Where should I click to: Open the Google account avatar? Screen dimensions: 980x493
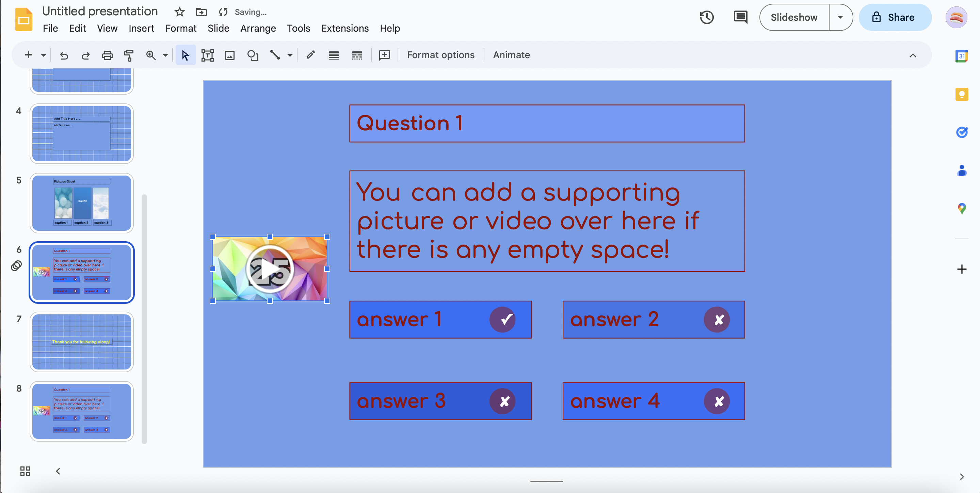[956, 17]
